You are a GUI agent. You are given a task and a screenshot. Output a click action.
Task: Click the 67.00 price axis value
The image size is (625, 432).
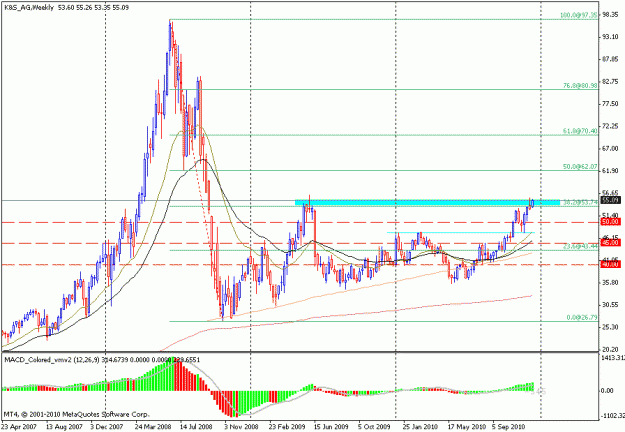[x=610, y=149]
